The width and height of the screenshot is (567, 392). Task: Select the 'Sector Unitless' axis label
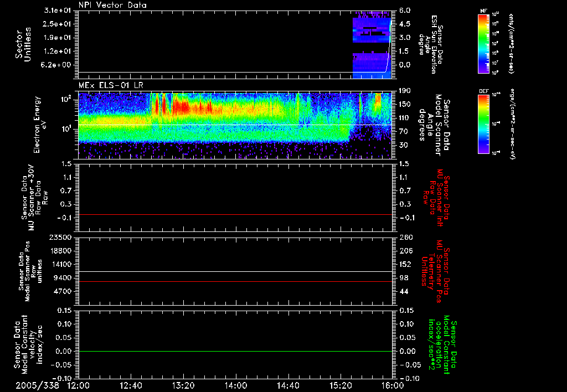[x=23, y=44]
